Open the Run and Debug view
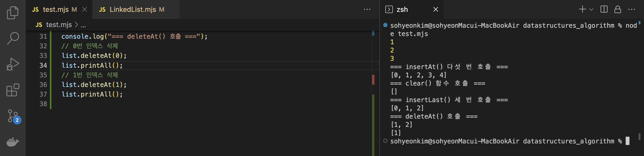 13,64
